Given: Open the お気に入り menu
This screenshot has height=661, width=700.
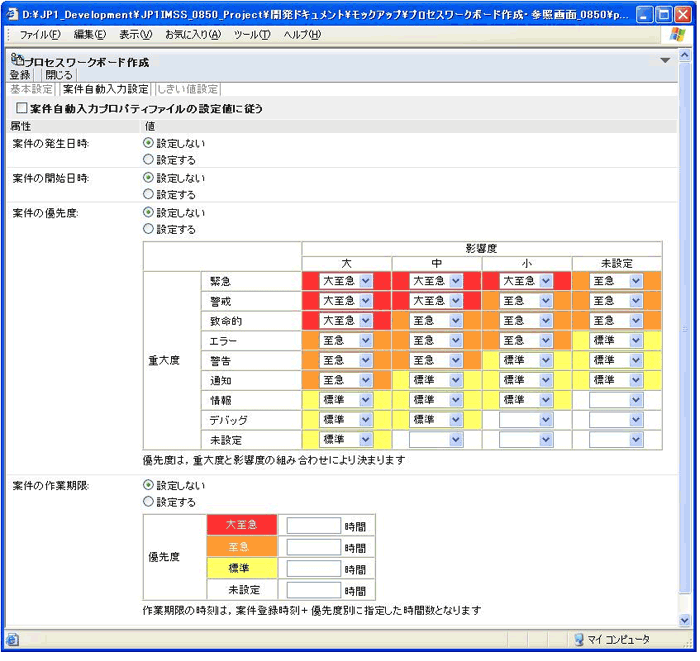Looking at the screenshot, I should click(x=193, y=35).
